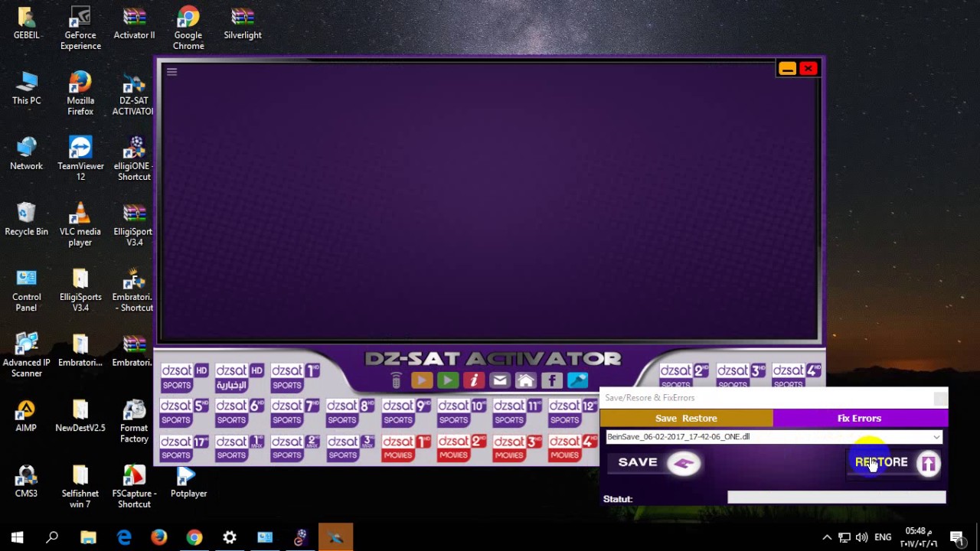This screenshot has width=980, height=551.
Task: Select dzsat 3 HD Sports channel
Action: (x=740, y=375)
